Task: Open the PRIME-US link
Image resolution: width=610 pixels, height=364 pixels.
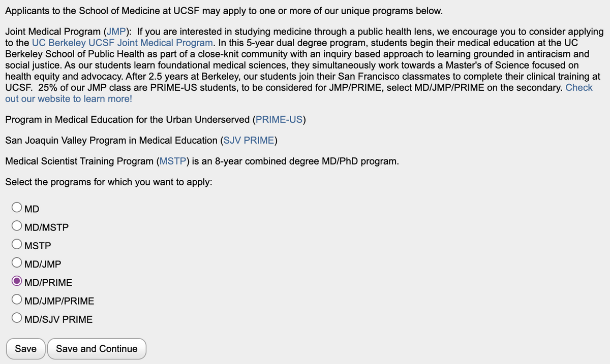Action: [279, 120]
